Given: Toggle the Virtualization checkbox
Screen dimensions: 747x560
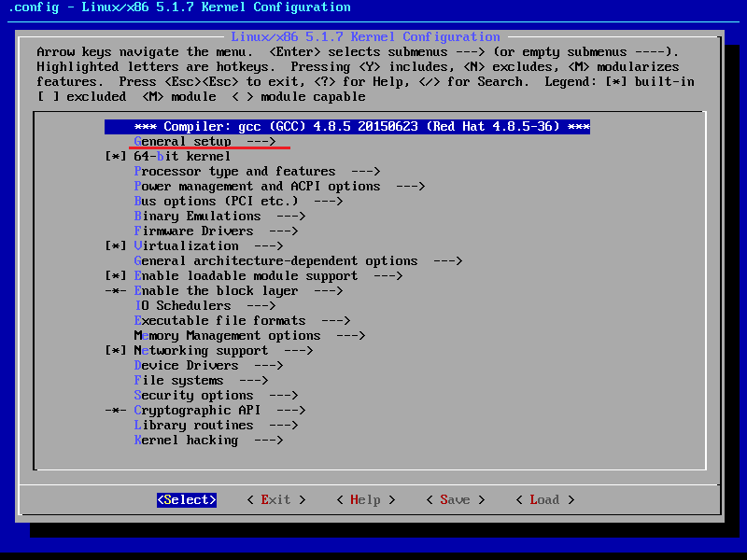Looking at the screenshot, I should (x=116, y=246).
